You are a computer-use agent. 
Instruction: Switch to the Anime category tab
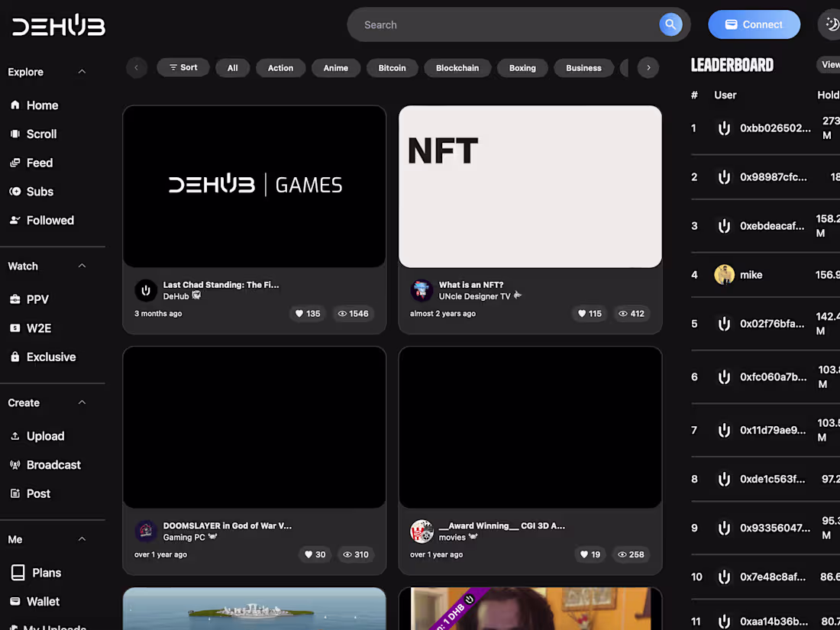point(336,68)
